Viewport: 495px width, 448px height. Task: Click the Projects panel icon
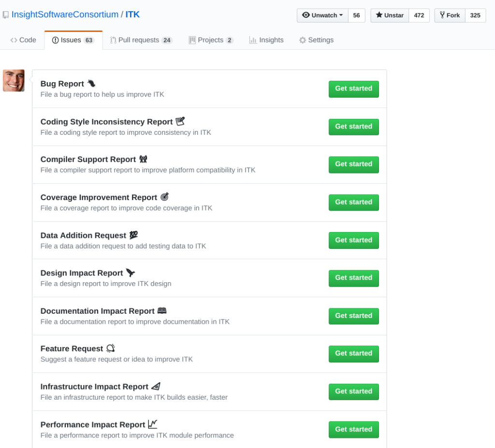tap(192, 40)
